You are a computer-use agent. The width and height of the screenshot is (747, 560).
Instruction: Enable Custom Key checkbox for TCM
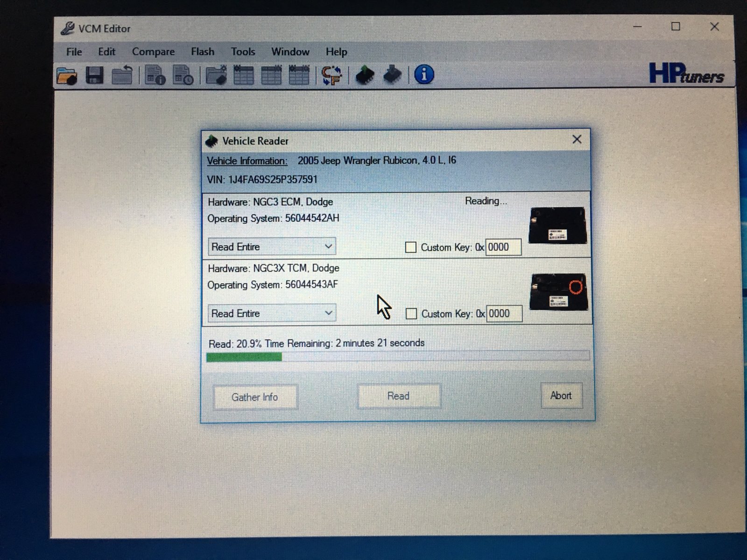(x=411, y=314)
